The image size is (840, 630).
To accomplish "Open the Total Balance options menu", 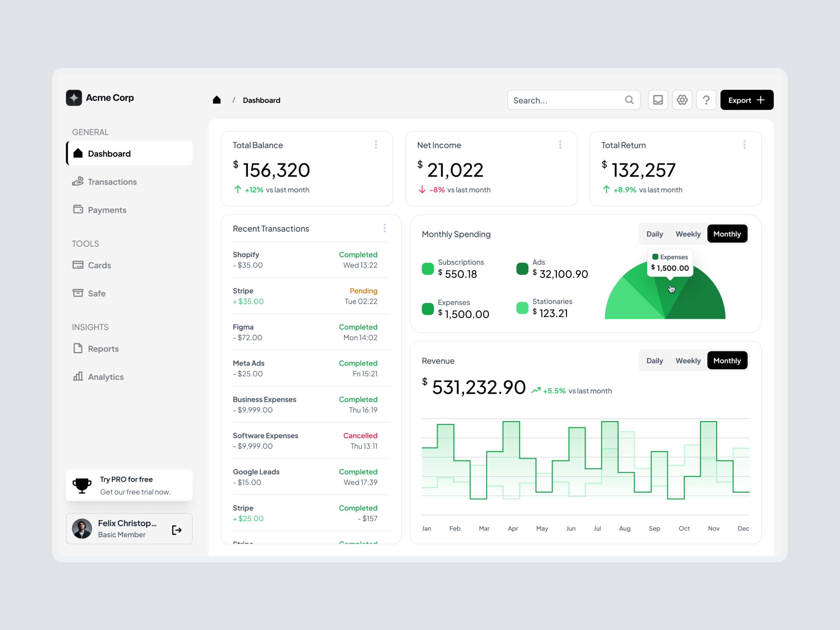I will click(376, 144).
